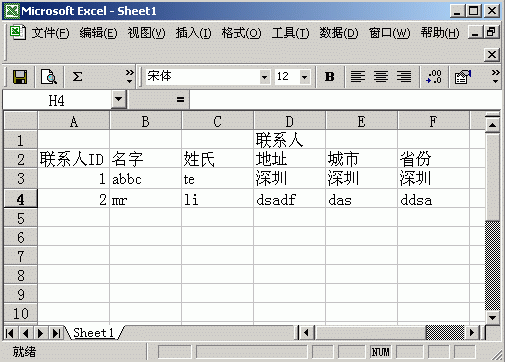Go to previous sheet tab arrow
505x362 pixels.
(26, 333)
